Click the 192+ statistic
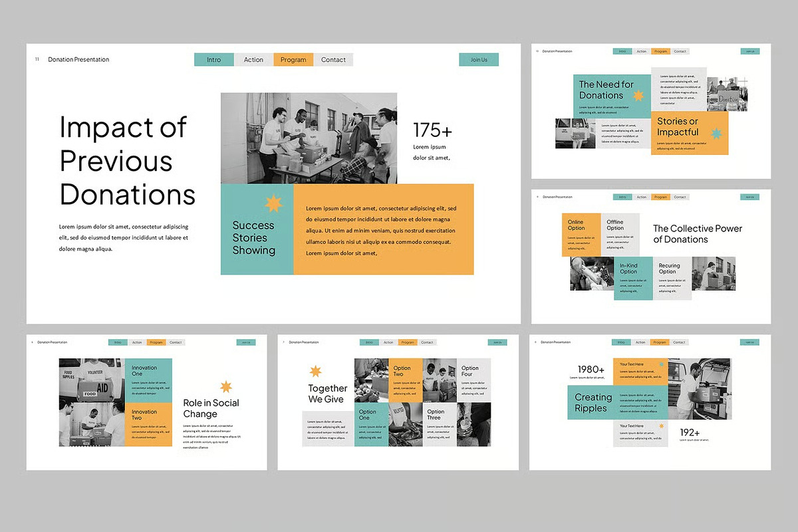The width and height of the screenshot is (798, 532). [690, 433]
